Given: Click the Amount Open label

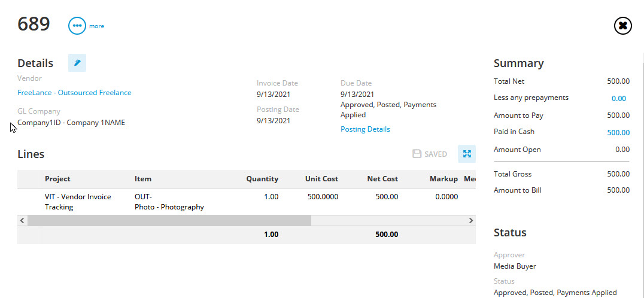Looking at the screenshot, I should point(517,150).
